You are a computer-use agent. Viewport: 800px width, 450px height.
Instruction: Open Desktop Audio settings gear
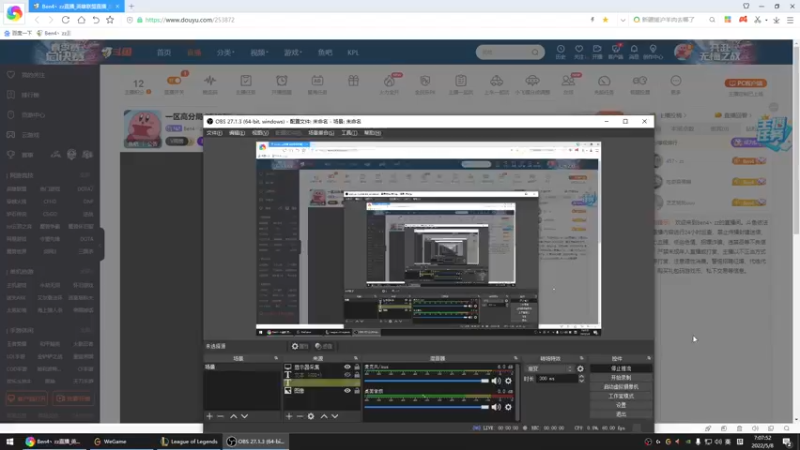click(508, 407)
